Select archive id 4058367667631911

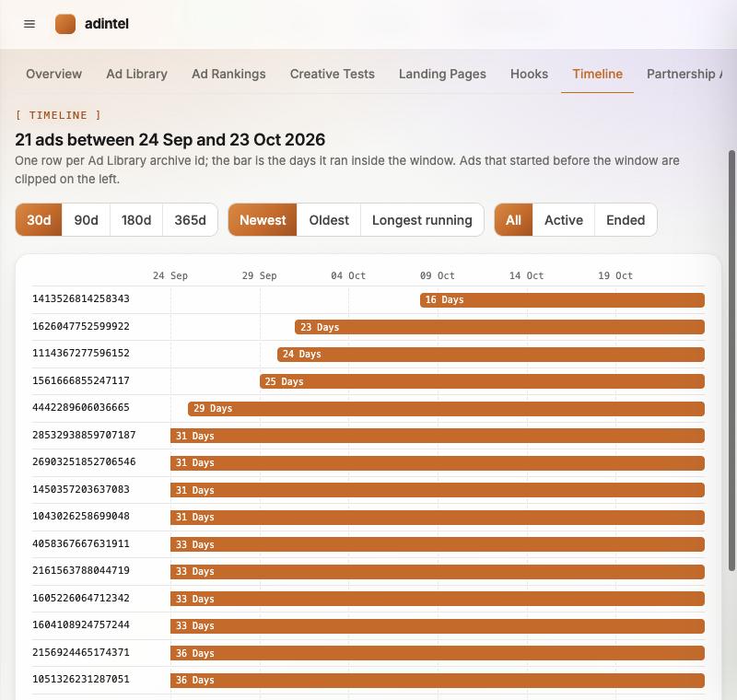click(x=81, y=543)
